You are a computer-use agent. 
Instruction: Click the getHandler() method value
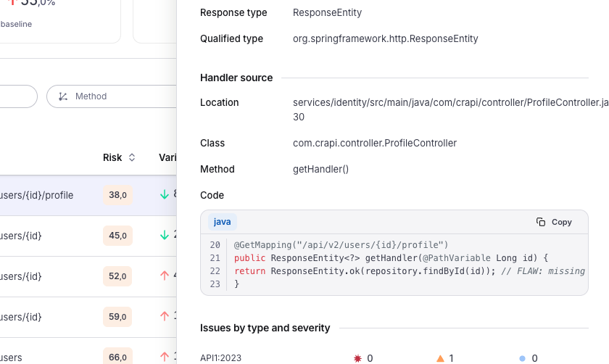pos(320,169)
